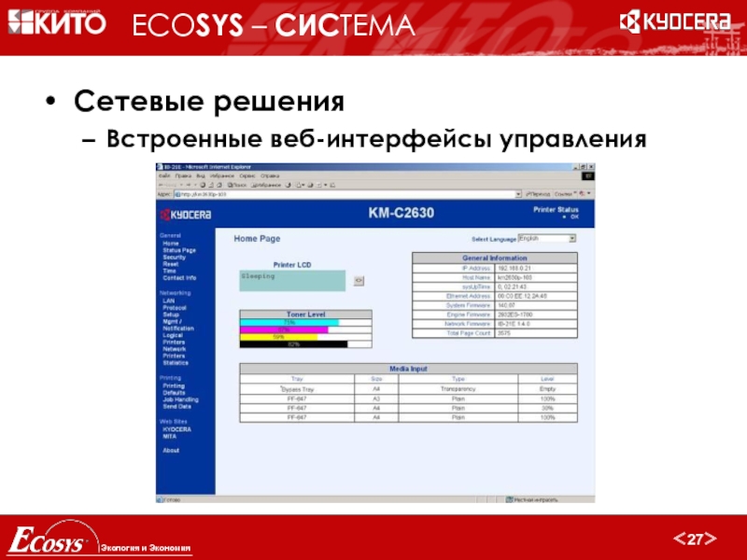Click the browser Home toolbar icon
The height and width of the screenshot is (560, 747).
point(219,185)
